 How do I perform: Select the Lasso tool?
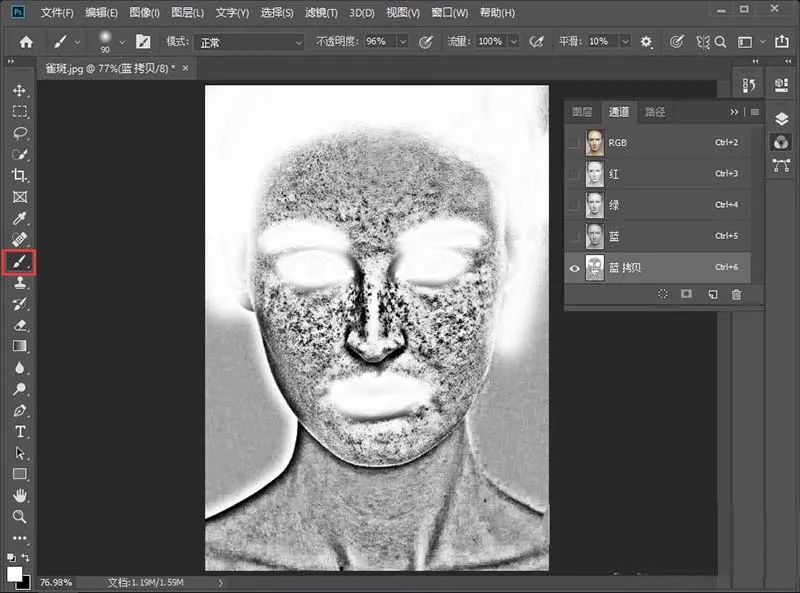pos(19,133)
